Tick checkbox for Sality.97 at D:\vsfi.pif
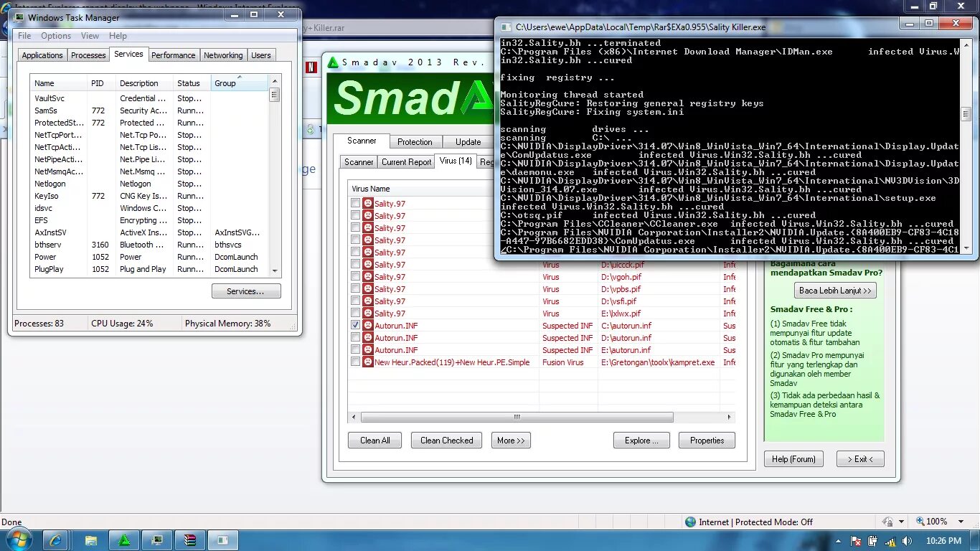Image resolution: width=980 pixels, height=551 pixels. click(x=355, y=301)
